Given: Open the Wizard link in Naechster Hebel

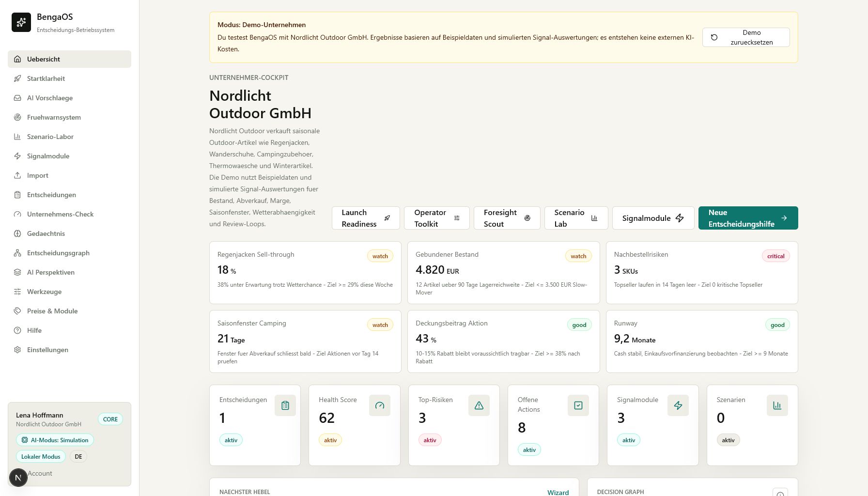Looking at the screenshot, I should 558,492.
